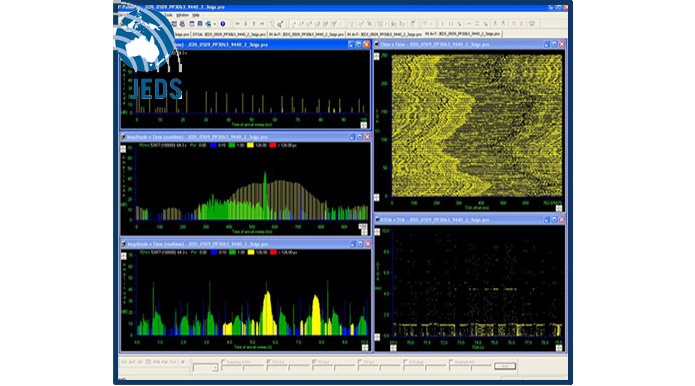Click the red legend swatch in middle amplitude plot
This screenshot has width=695, height=386.
coord(273,145)
